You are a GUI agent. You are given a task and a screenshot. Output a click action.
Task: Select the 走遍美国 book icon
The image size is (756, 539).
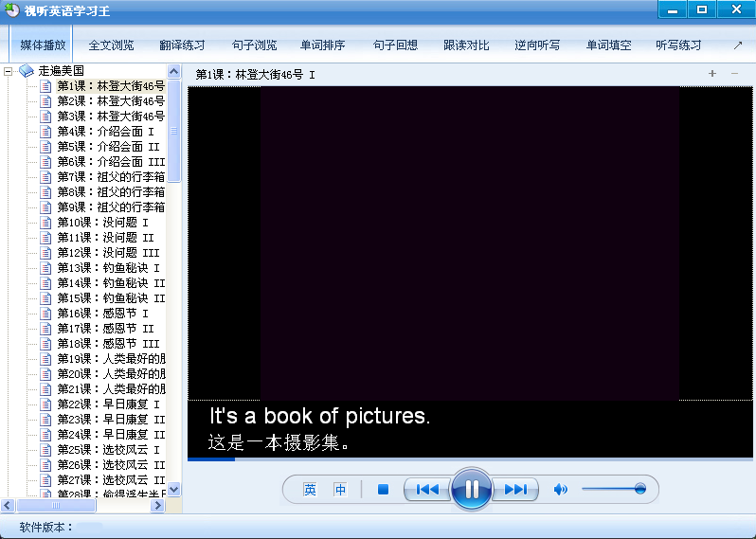(26, 71)
